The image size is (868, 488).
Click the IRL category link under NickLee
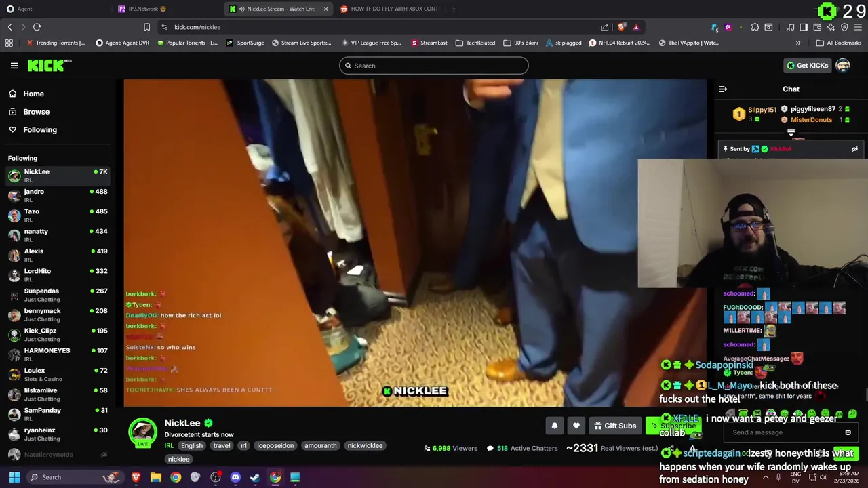169,445
